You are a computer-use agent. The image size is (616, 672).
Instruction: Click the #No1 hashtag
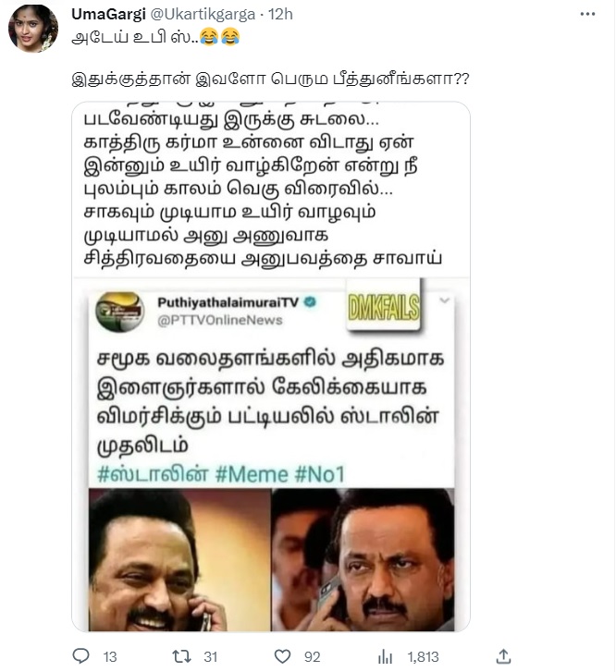tap(320, 474)
